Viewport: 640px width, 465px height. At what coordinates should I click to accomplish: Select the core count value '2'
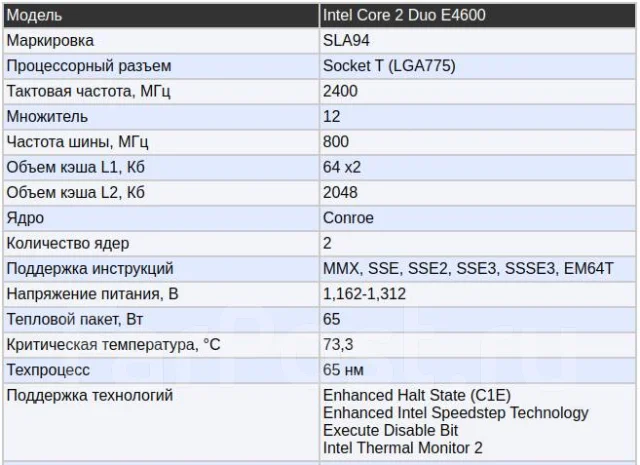coord(327,243)
